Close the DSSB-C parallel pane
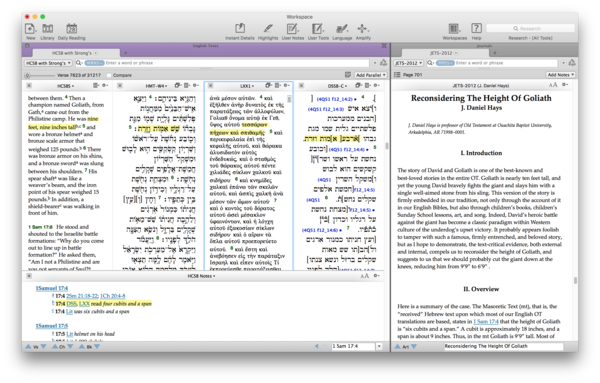The height and width of the screenshot is (383, 600). 301,86
